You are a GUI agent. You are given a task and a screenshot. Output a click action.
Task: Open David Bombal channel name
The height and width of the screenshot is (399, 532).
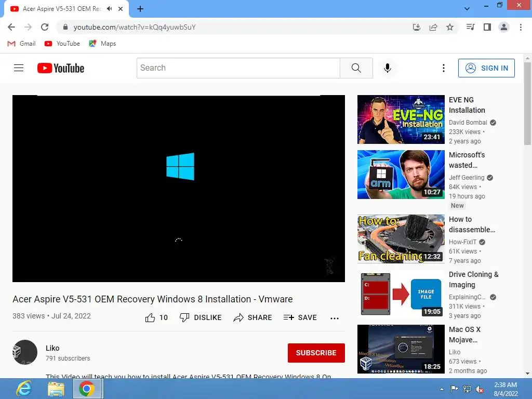coord(468,123)
